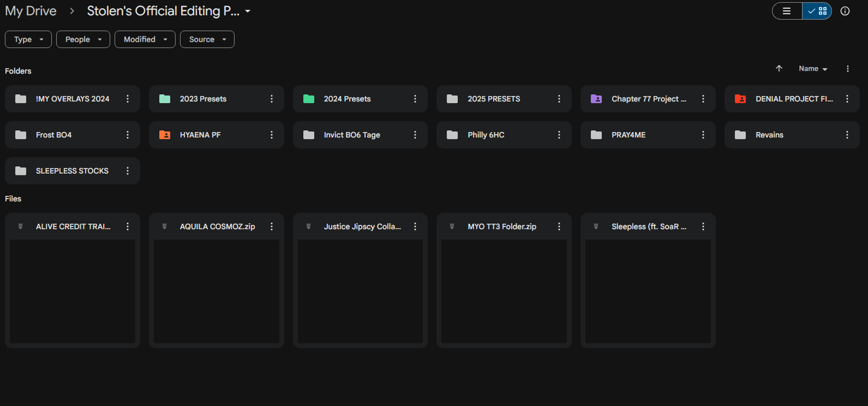Open more sort options menu in Folders header
Viewport: 868px width, 406px height.
pos(848,69)
